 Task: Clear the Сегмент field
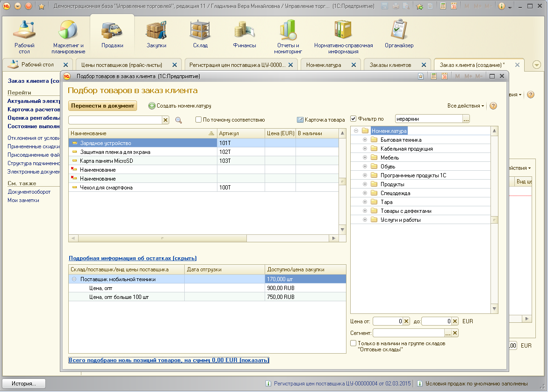(x=454, y=333)
